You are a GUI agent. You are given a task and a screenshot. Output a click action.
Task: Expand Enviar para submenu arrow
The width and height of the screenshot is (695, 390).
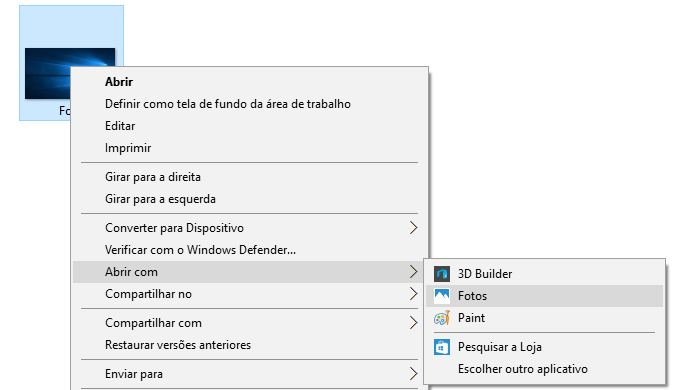[x=413, y=374]
